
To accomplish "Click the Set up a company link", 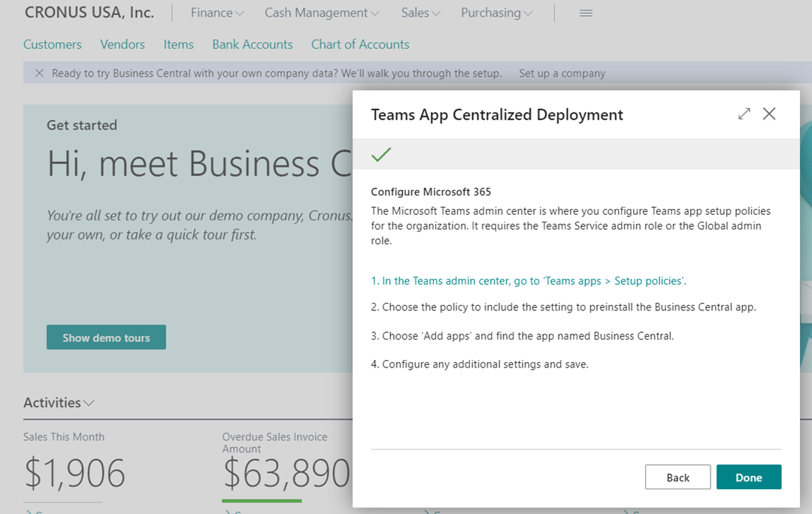I will click(562, 74).
